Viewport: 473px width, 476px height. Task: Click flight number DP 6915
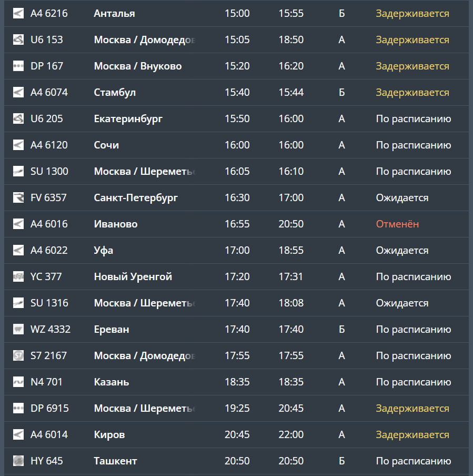coord(49,408)
